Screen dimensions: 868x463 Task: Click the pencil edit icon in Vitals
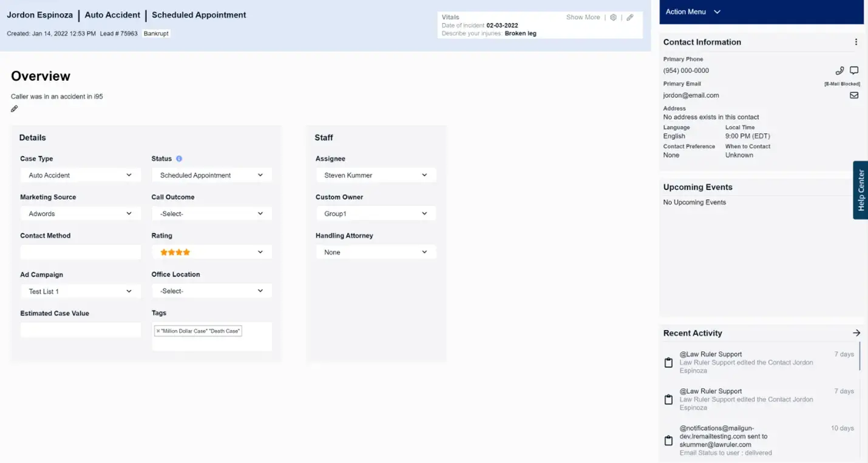[x=629, y=17]
